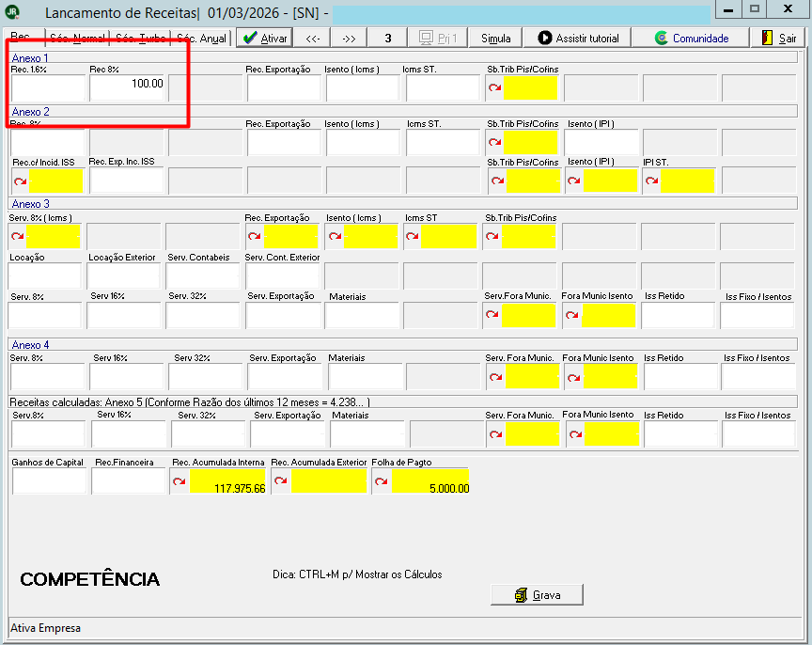The height and width of the screenshot is (645, 812).
Task: Click the Anexo 5 Fora Munic Isento red arrow
Action: coord(576,434)
